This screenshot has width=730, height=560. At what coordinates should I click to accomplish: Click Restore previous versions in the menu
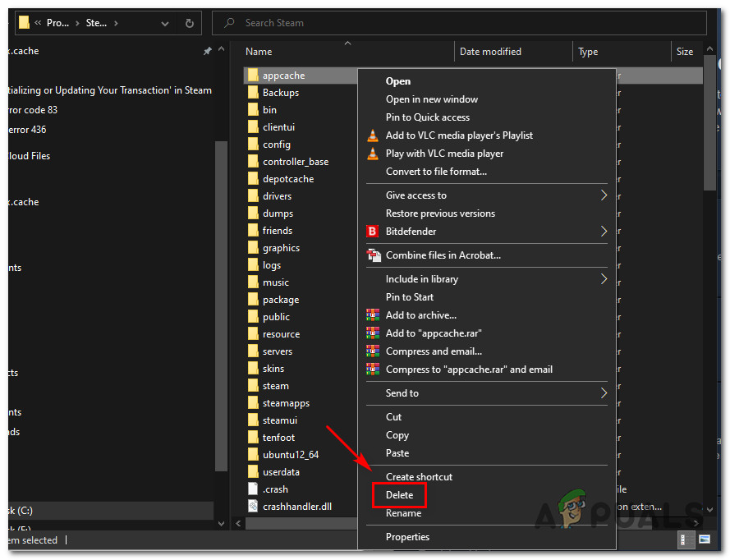(440, 213)
